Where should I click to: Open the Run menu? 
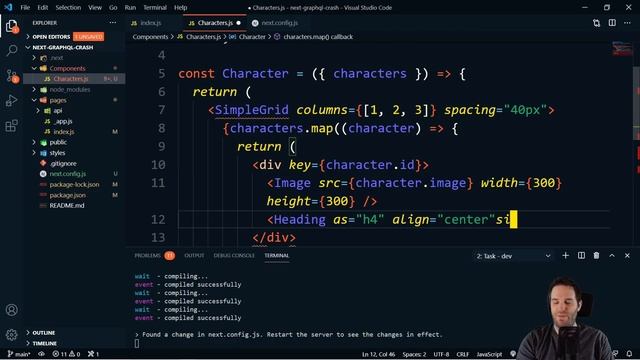point(130,7)
